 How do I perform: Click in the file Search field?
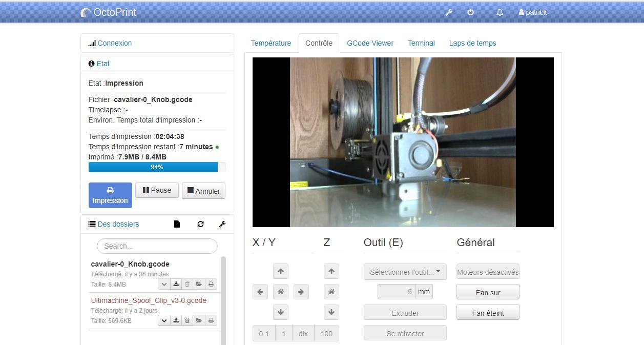pyautogui.click(x=157, y=246)
